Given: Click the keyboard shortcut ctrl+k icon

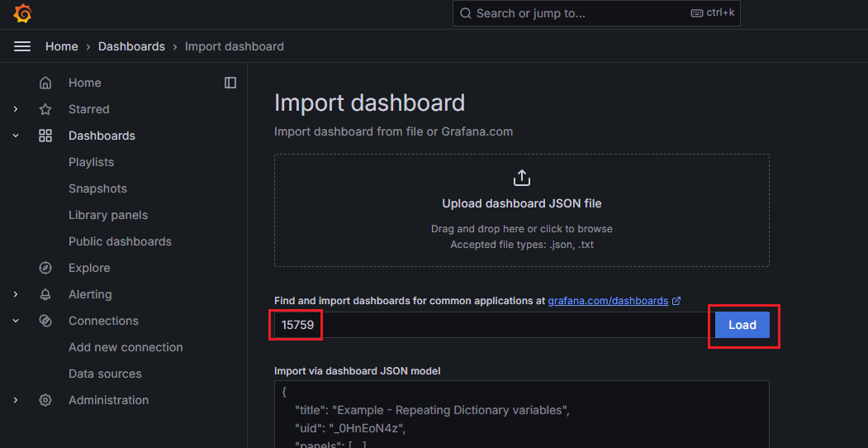Looking at the screenshot, I should pyautogui.click(x=697, y=12).
